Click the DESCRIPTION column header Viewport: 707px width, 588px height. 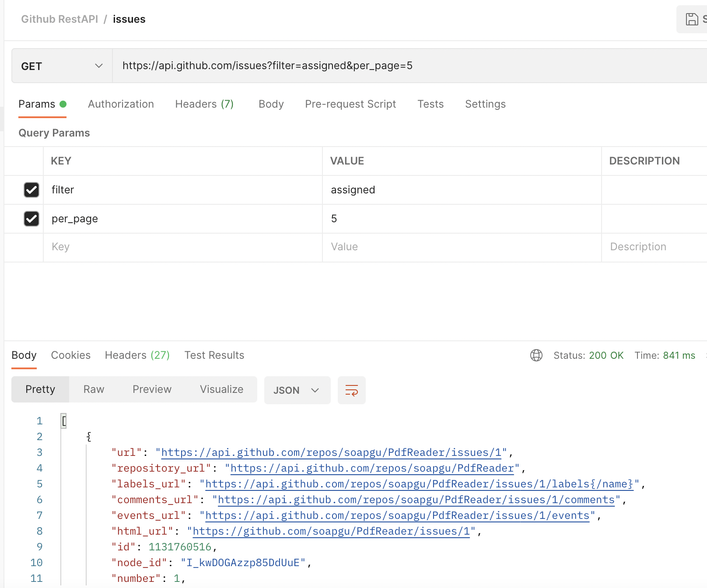(644, 161)
